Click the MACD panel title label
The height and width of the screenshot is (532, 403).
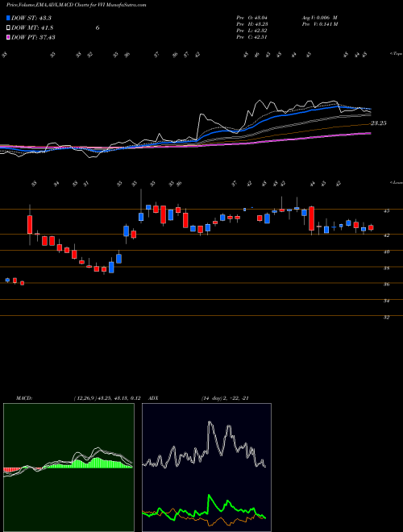click(x=23, y=398)
